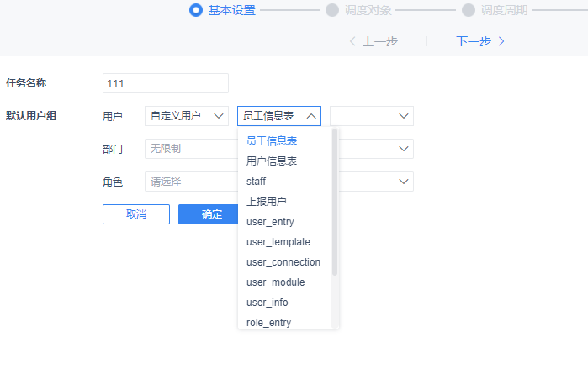This screenshot has width=588, height=369.
Task: Select user_connection list option
Action: tap(283, 262)
